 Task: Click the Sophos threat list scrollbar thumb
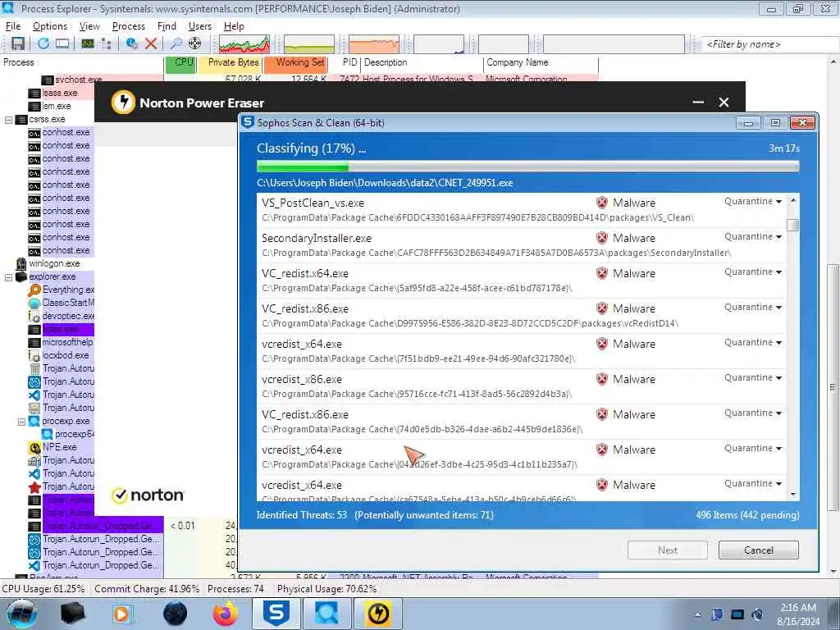point(793,225)
